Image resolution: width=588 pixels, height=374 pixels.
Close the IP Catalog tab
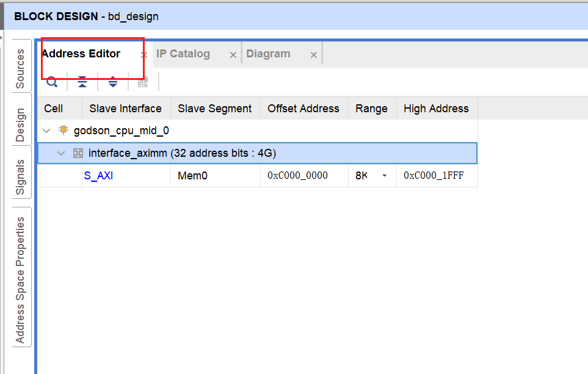pyautogui.click(x=233, y=55)
